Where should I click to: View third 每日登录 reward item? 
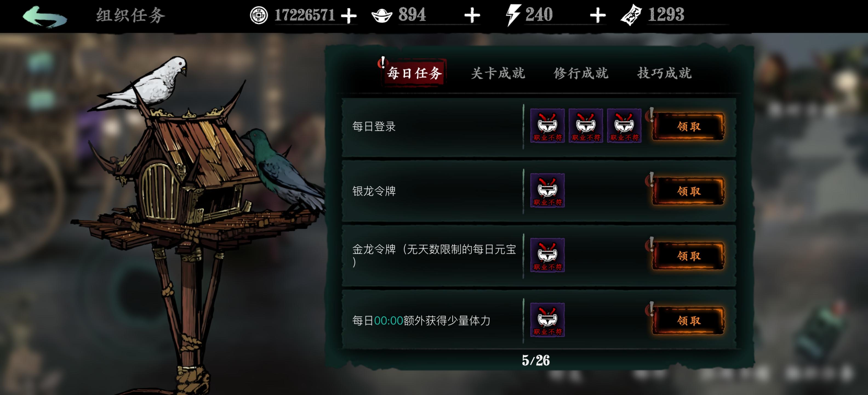(x=624, y=125)
